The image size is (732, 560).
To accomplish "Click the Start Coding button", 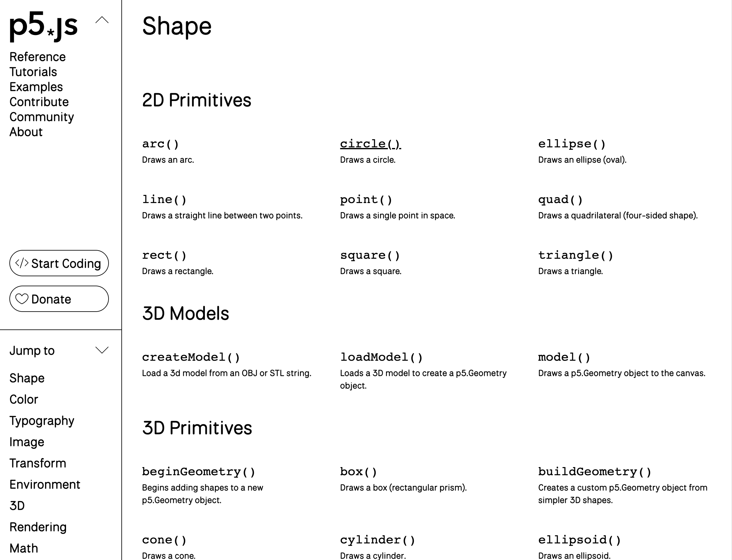I will (59, 263).
